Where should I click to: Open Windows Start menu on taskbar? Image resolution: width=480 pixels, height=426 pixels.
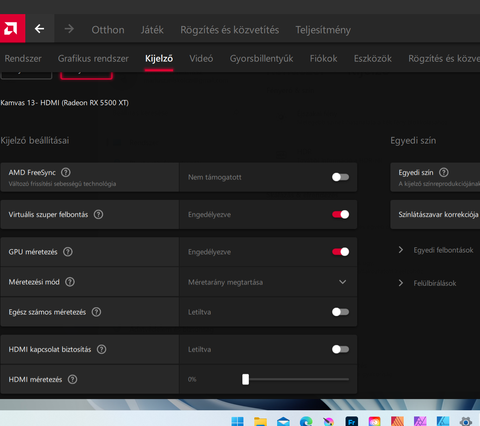238,421
